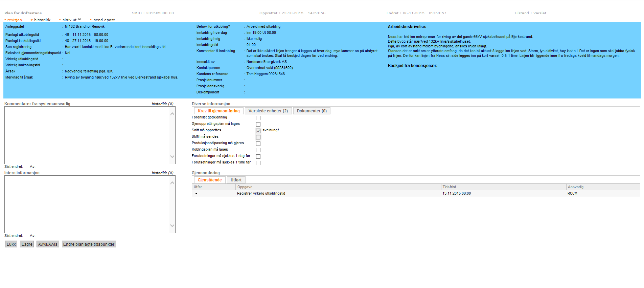Tick Forutsetninger må sjekkes 1 dag før checkbox

258,156
